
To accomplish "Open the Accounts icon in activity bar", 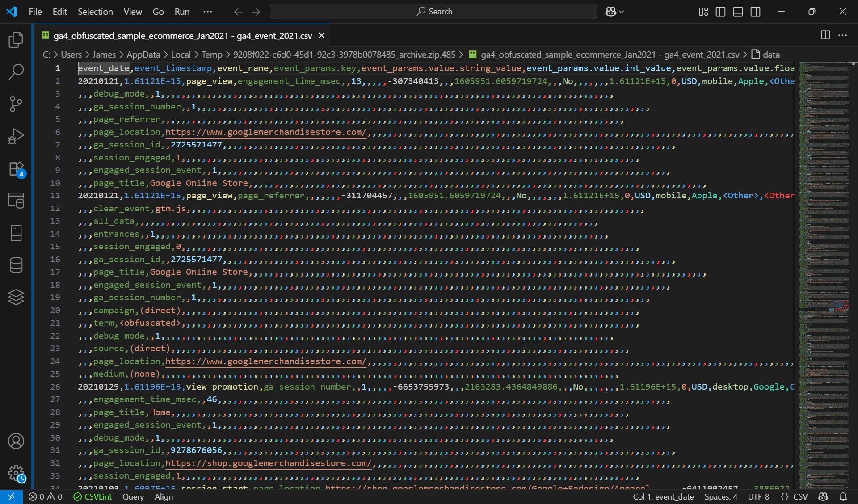I will point(16,441).
